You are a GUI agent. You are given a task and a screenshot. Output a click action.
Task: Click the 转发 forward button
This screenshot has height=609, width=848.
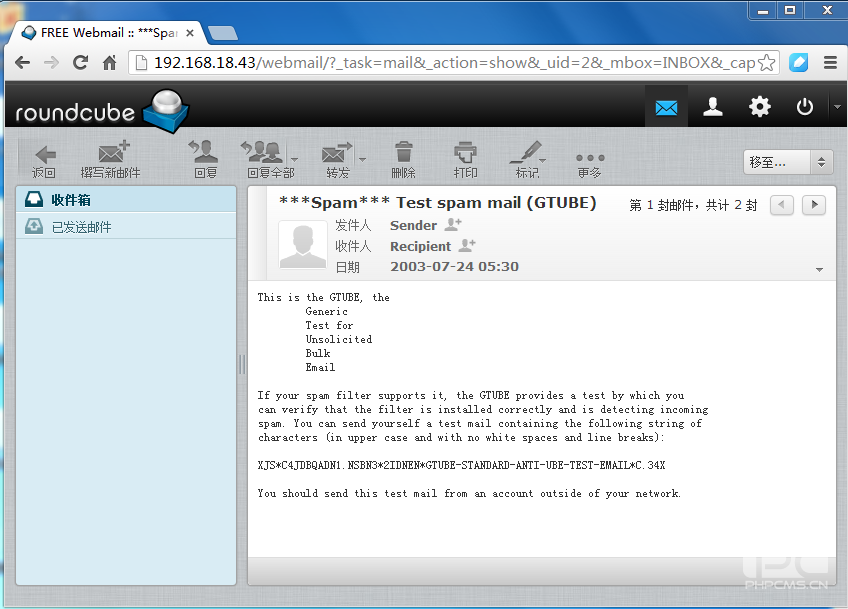[337, 160]
